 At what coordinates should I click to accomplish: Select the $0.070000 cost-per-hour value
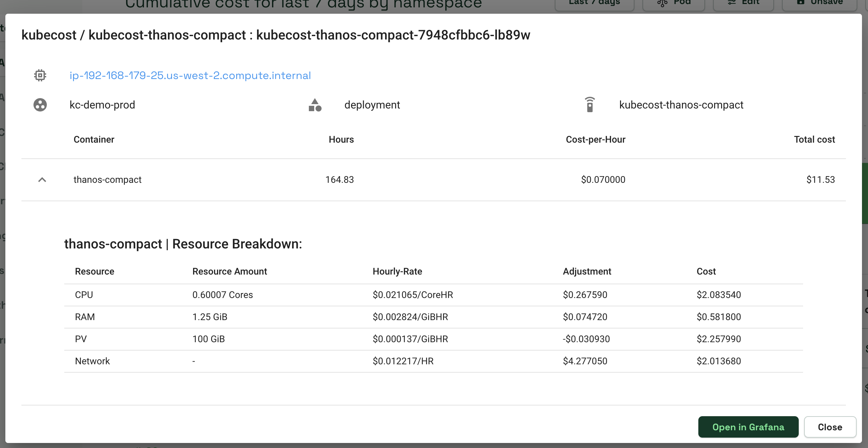(x=603, y=180)
